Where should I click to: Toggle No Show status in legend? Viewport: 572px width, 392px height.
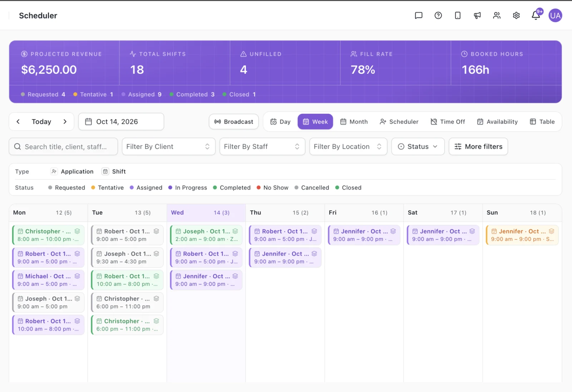272,188
